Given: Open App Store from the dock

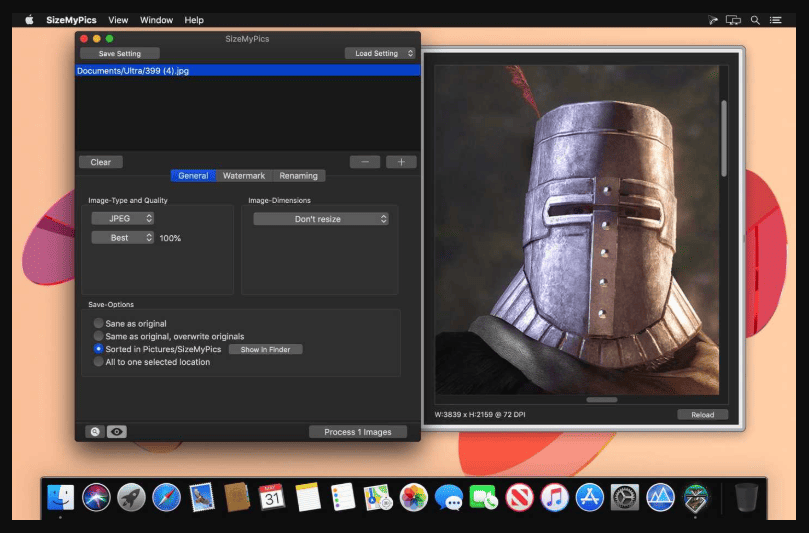Looking at the screenshot, I should [x=589, y=497].
